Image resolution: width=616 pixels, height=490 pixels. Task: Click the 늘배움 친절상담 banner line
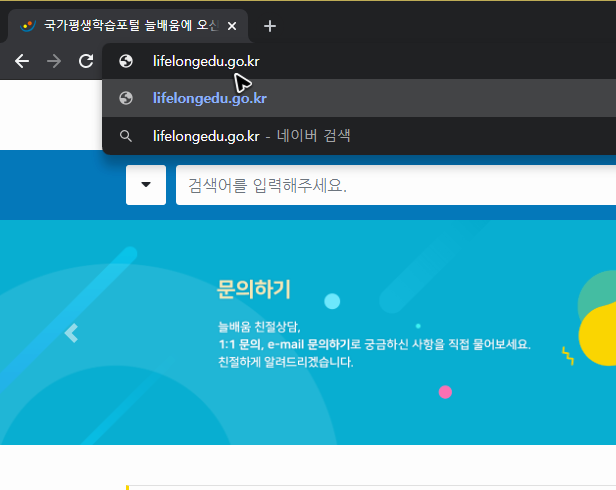click(259, 327)
